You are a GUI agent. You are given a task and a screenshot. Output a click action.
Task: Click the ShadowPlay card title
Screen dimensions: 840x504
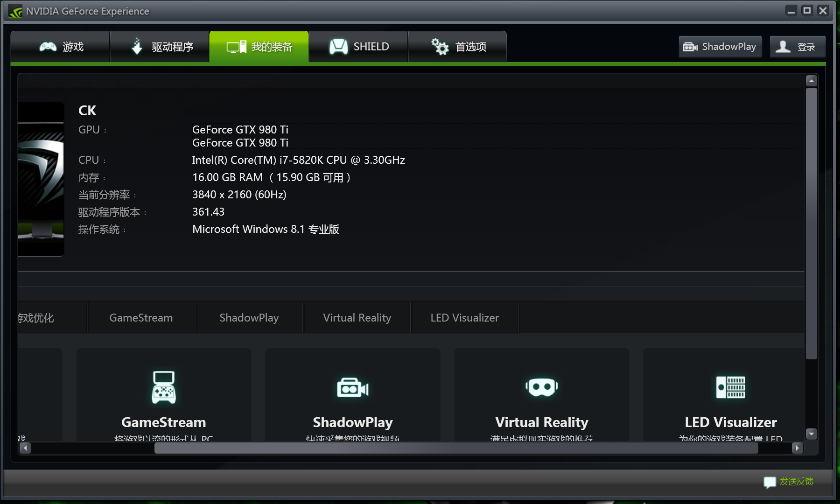point(353,422)
